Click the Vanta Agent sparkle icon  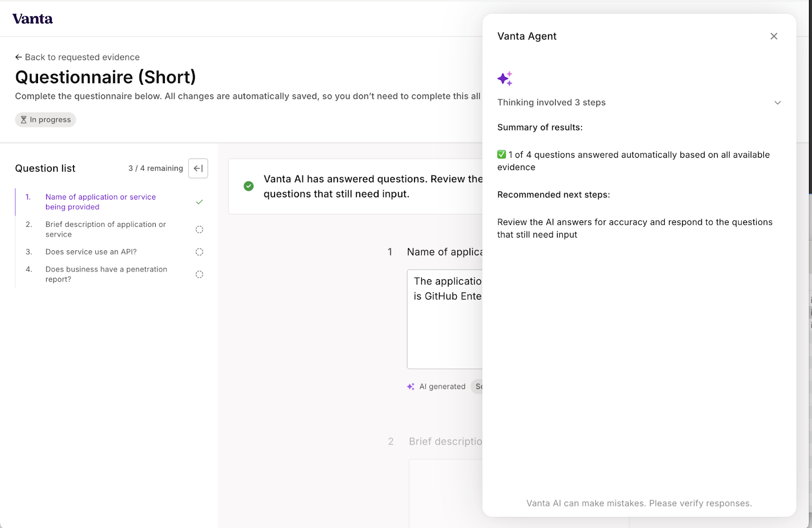[505, 79]
